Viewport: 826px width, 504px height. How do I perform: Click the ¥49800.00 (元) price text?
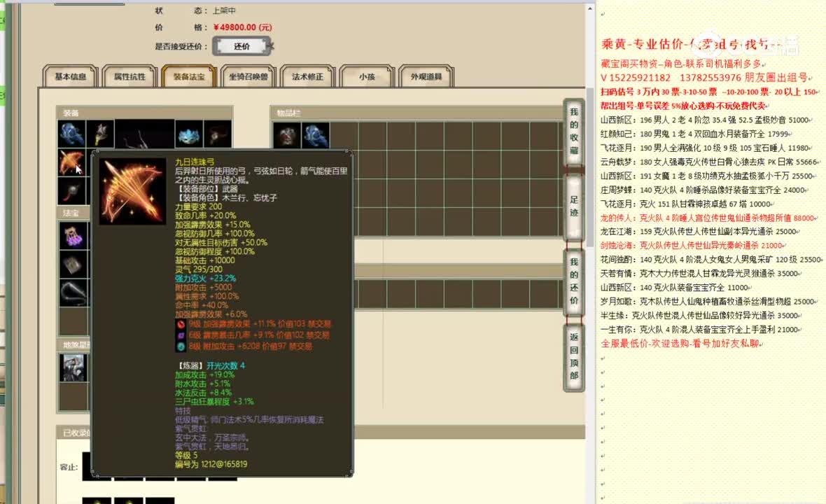243,27
